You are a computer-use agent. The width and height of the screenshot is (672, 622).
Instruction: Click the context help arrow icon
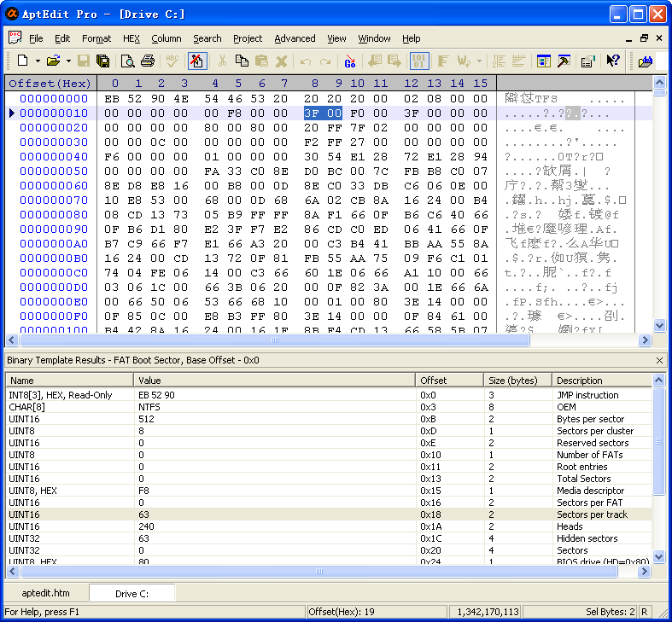point(612,61)
